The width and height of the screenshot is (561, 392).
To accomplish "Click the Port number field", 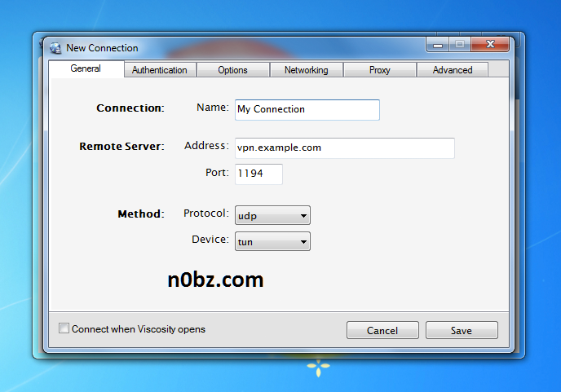I will pos(258,174).
